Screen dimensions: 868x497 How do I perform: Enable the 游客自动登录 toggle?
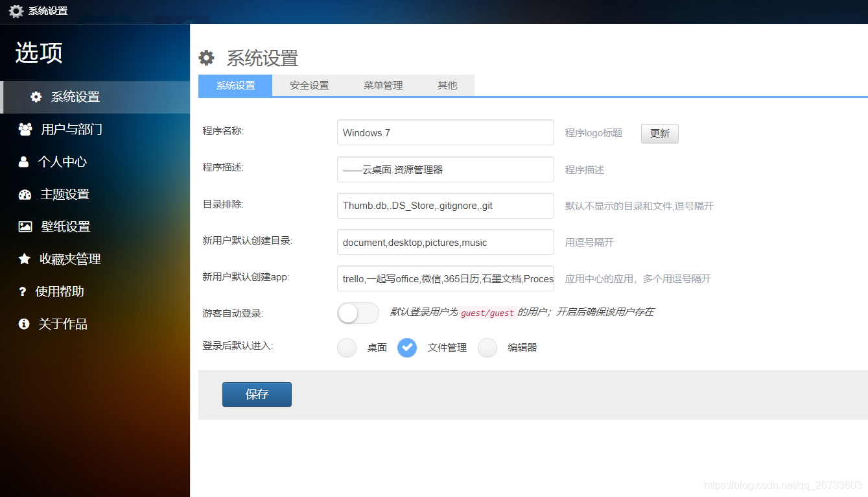pyautogui.click(x=358, y=313)
